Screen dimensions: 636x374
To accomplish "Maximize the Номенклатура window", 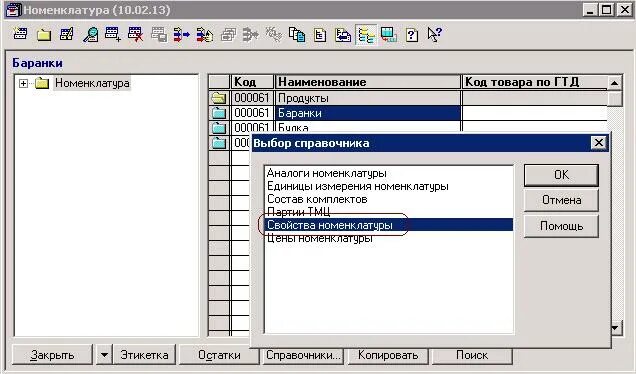I will pyautogui.click(x=607, y=10).
